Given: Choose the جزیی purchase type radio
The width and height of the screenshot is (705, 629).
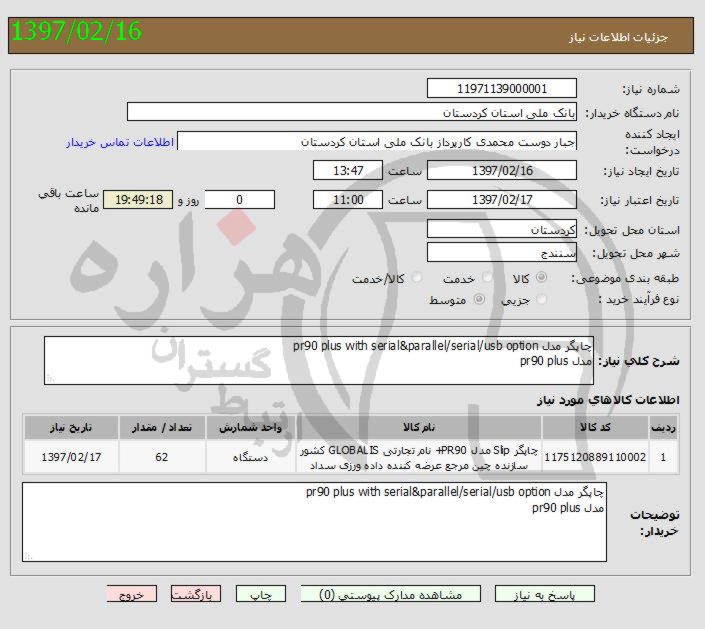Looking at the screenshot, I should click(542, 299).
